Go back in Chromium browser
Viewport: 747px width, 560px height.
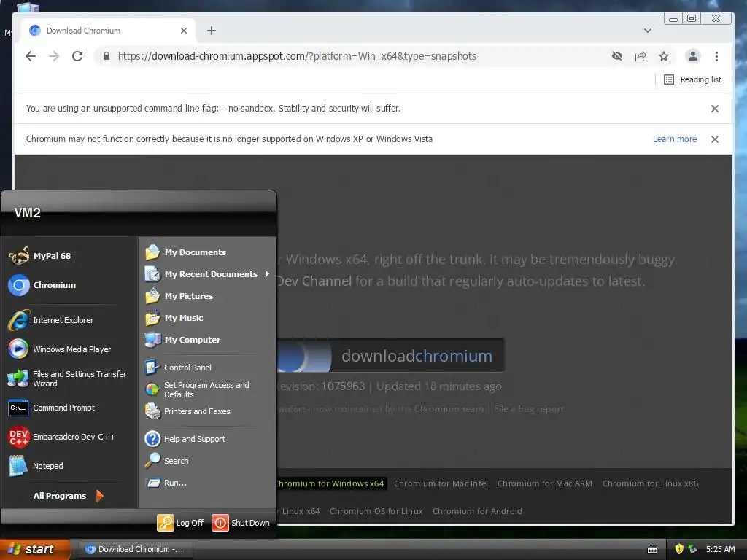(31, 56)
